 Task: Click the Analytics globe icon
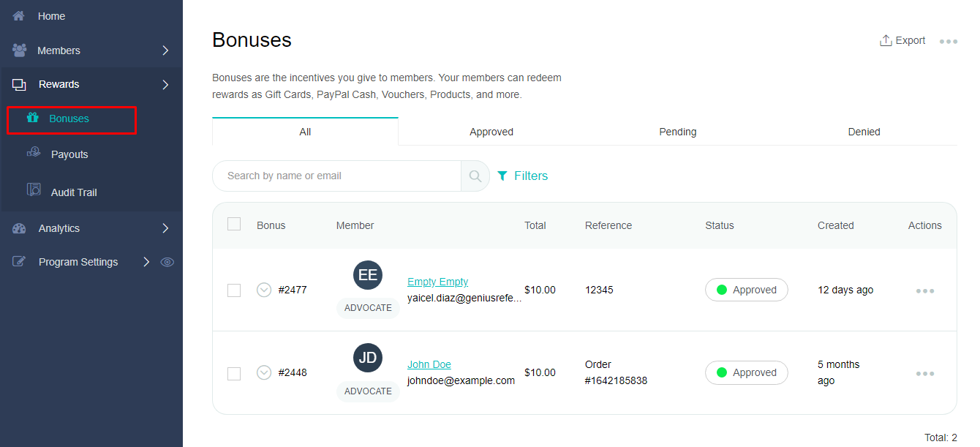click(18, 228)
